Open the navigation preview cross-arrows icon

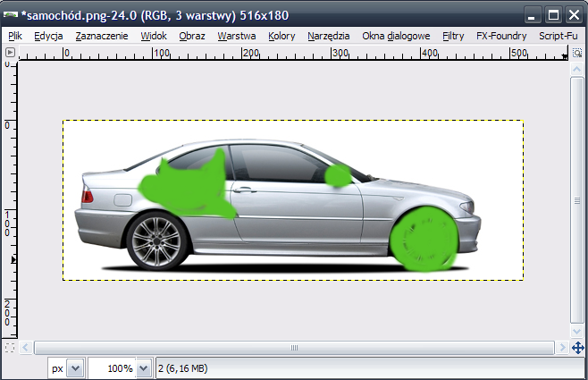[x=577, y=347]
